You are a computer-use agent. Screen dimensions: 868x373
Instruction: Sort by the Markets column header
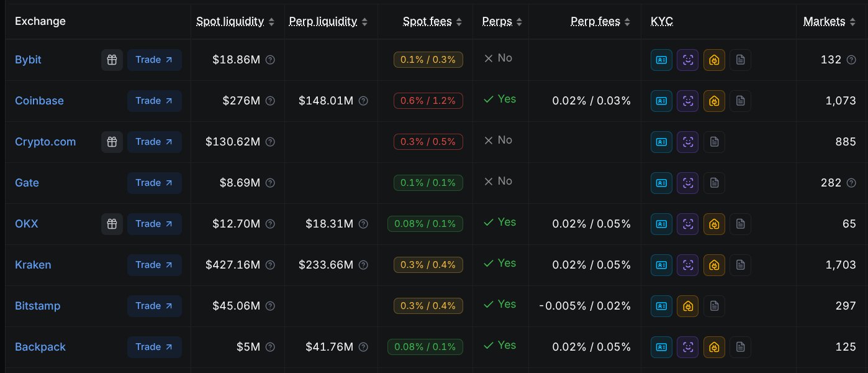830,21
